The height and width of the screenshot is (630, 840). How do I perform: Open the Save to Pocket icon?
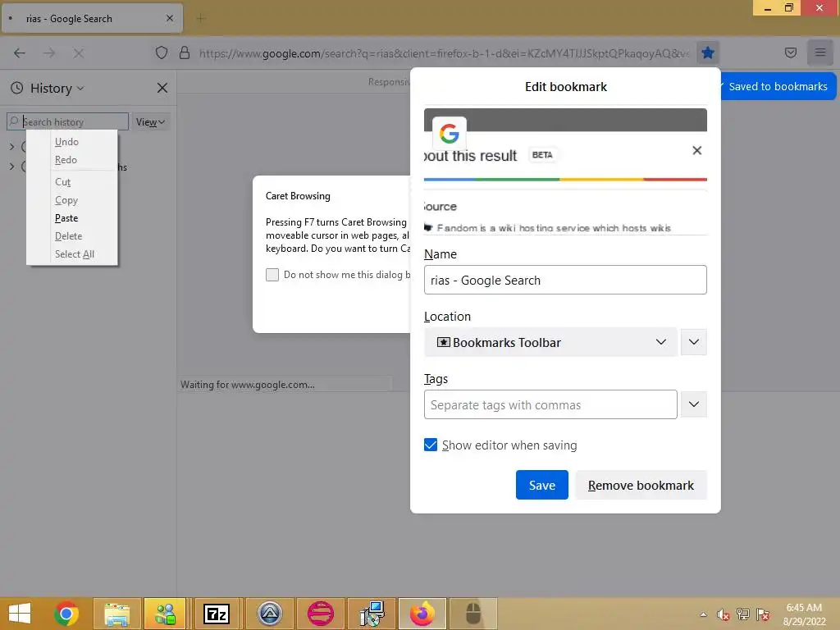[x=790, y=52]
